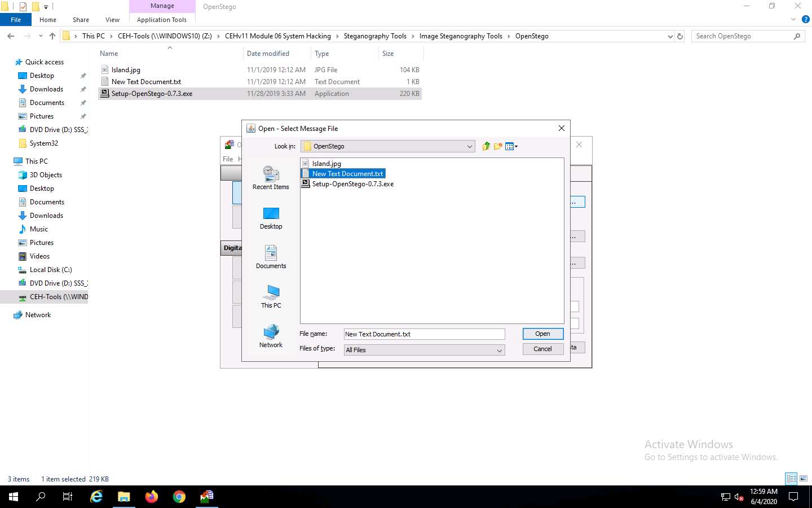Image resolution: width=812 pixels, height=508 pixels.
Task: Open Local Disk (C:) in navigation pane
Action: pos(51,270)
